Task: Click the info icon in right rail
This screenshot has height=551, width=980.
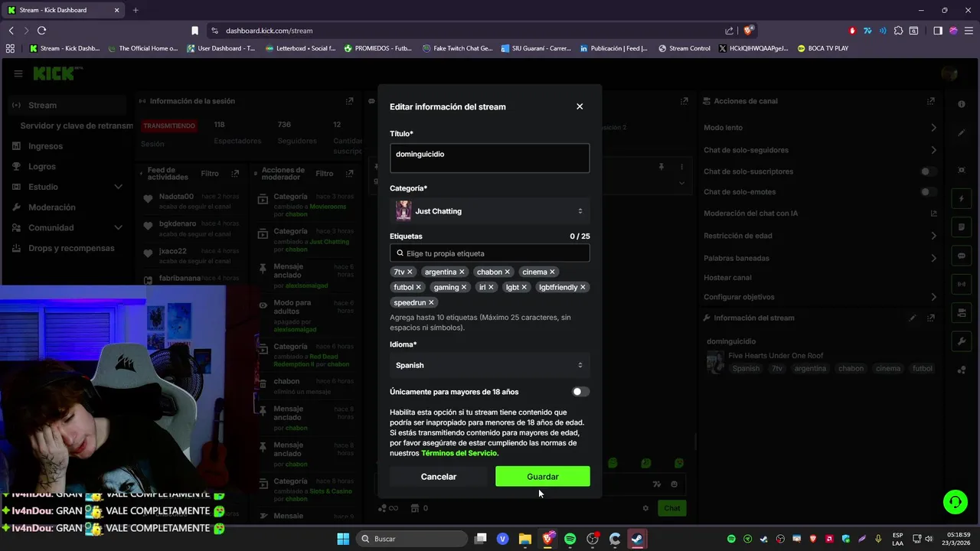Action: (x=962, y=104)
